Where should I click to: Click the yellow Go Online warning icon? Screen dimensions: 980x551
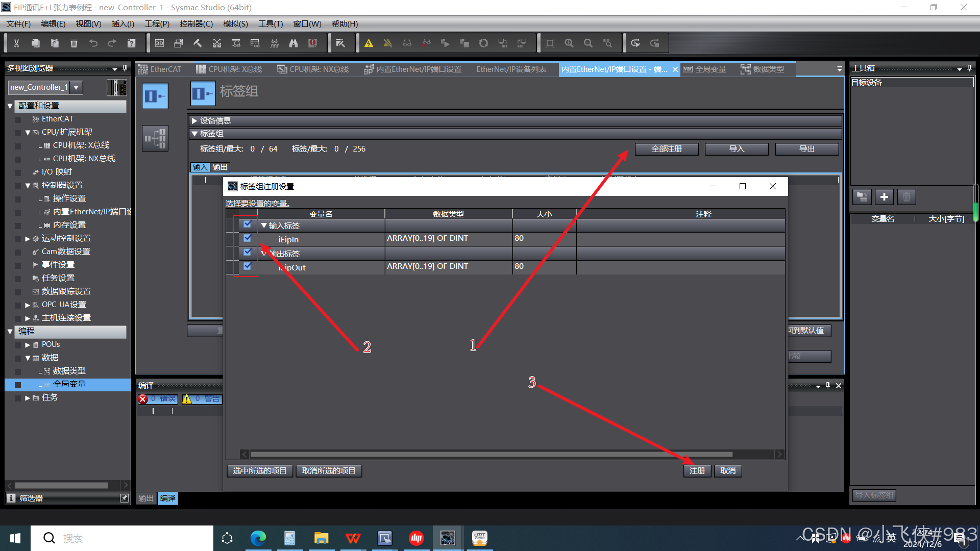[x=369, y=43]
